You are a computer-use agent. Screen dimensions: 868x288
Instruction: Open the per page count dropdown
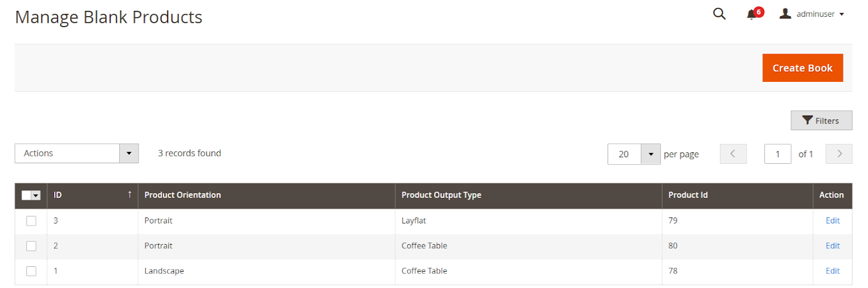pos(650,154)
